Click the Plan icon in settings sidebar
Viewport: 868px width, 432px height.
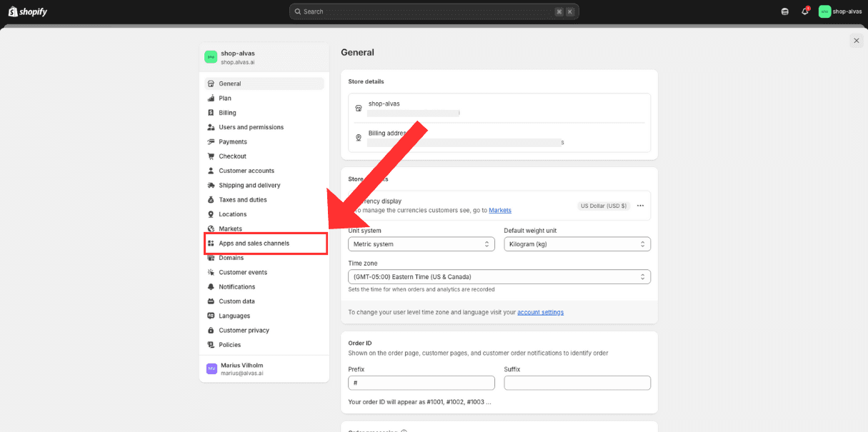coord(211,99)
